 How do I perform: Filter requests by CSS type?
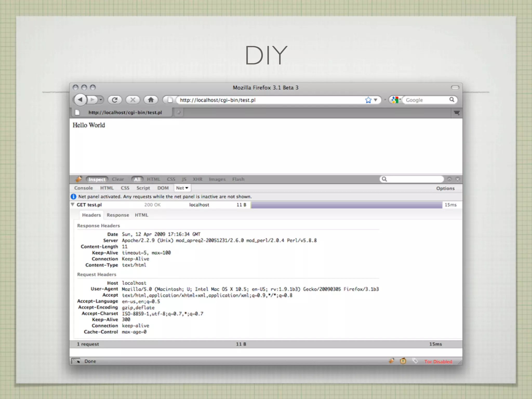pyautogui.click(x=171, y=179)
